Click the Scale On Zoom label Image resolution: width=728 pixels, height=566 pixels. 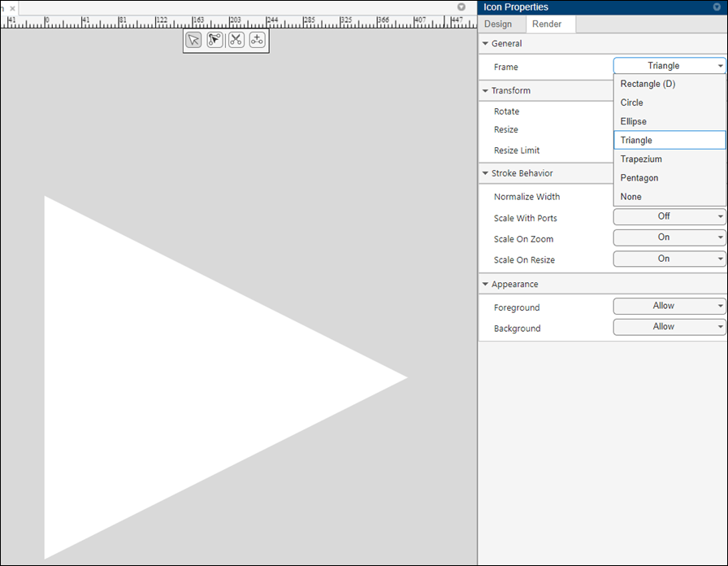[523, 239]
